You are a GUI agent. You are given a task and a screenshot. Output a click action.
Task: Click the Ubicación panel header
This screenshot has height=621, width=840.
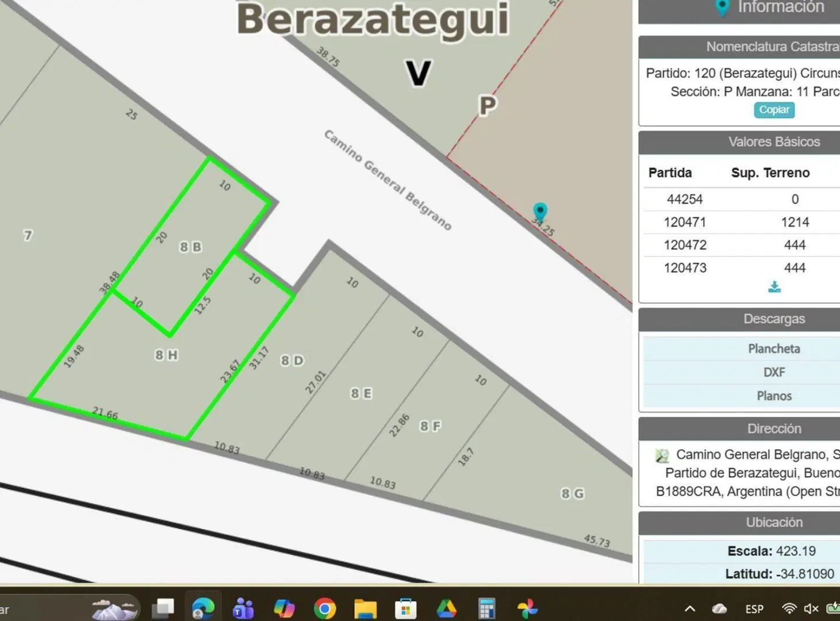[x=739, y=523]
